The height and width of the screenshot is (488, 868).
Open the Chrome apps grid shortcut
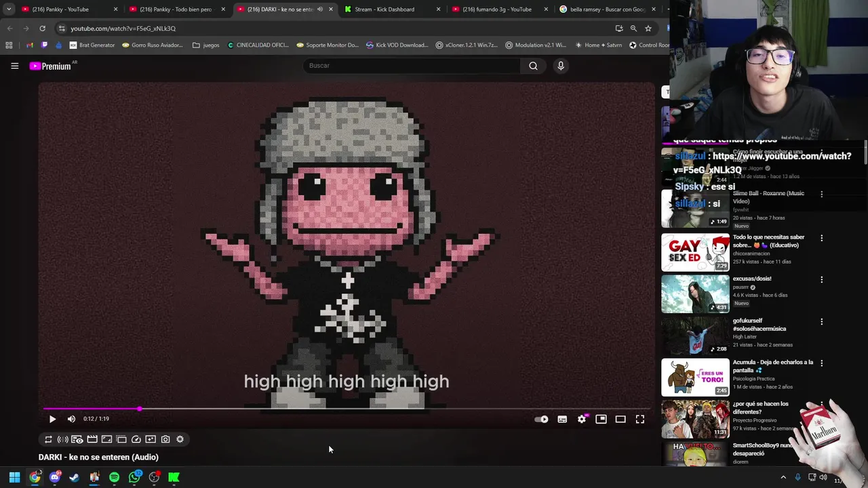pyautogui.click(x=9, y=45)
